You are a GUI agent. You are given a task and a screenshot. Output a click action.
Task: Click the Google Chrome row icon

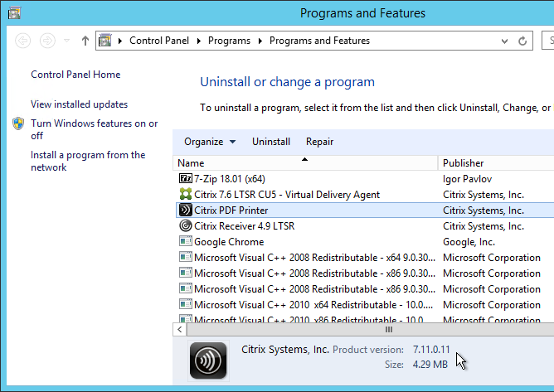click(186, 241)
